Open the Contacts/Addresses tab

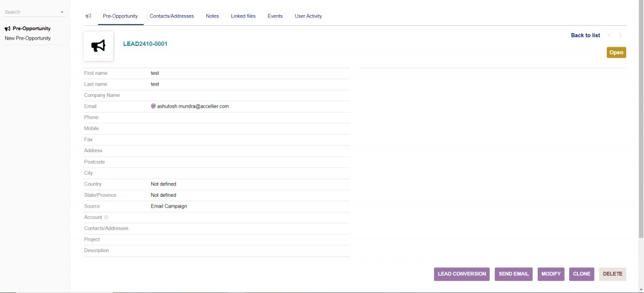tap(172, 16)
